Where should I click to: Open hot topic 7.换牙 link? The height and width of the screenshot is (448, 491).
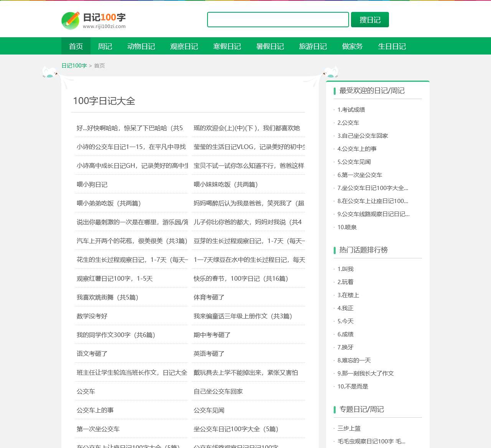(x=345, y=347)
